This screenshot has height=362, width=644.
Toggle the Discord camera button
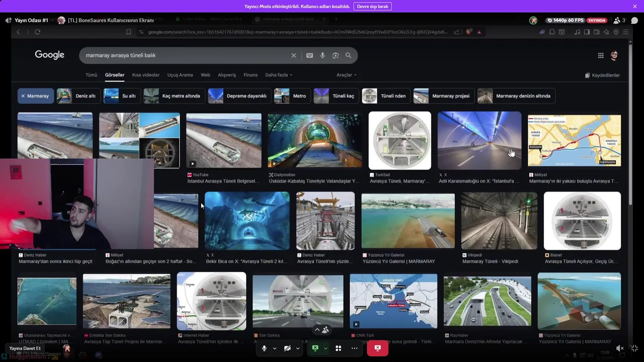(287, 348)
